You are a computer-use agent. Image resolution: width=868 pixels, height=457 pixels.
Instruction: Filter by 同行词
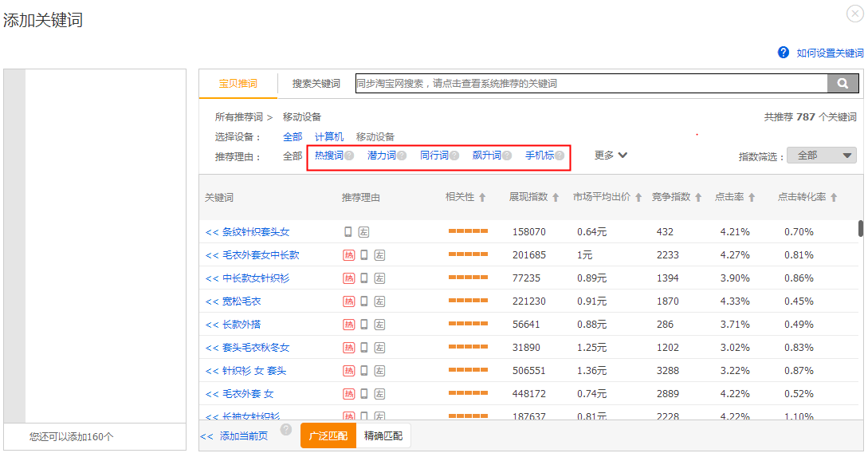point(434,155)
